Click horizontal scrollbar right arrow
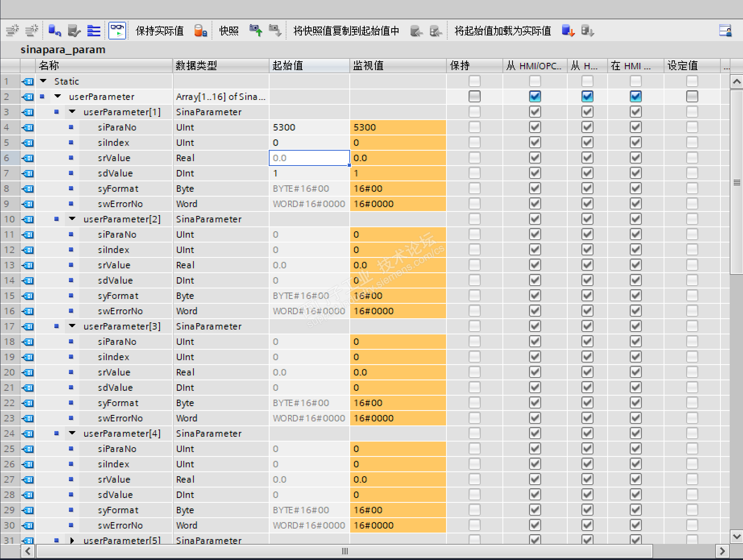 pyautogui.click(x=722, y=551)
